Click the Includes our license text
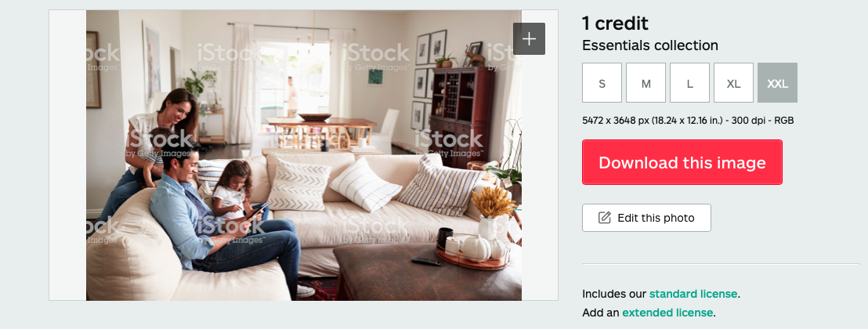Screen dimensions: 868x329 click(614, 294)
